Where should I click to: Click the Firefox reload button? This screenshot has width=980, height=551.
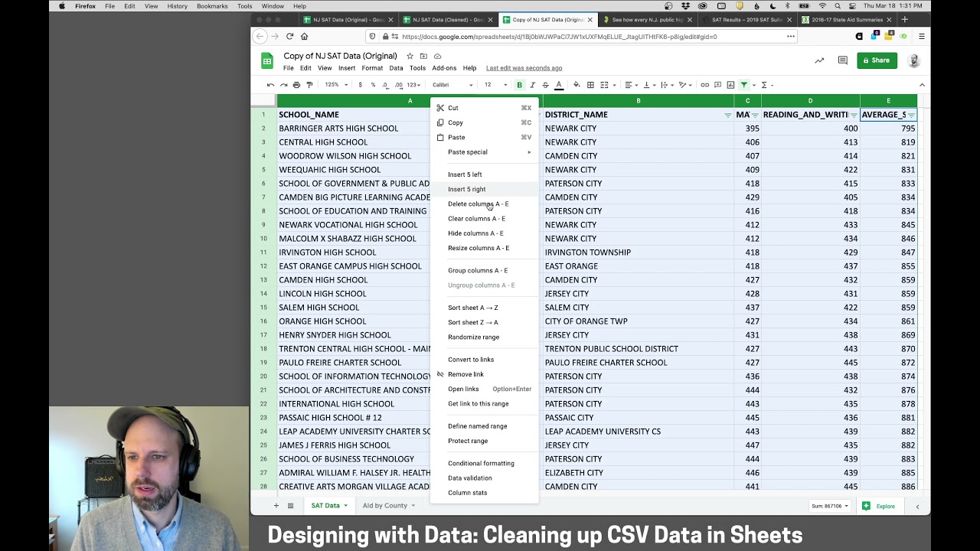click(x=289, y=36)
